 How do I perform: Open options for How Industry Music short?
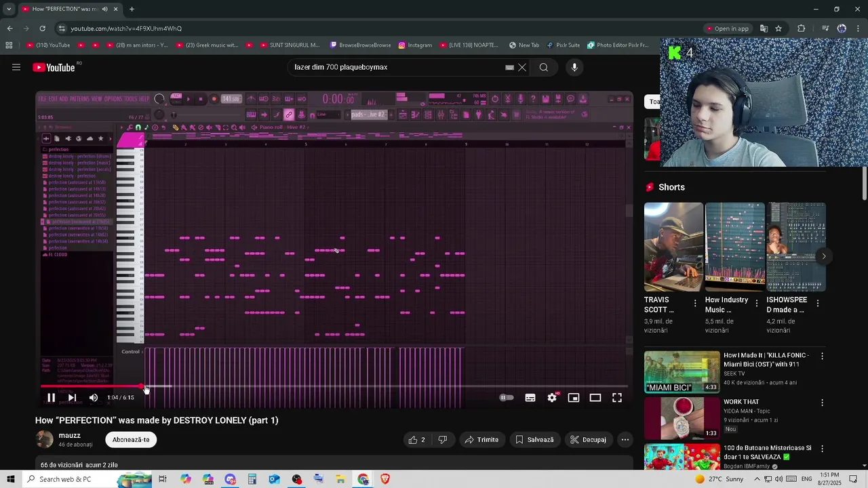(757, 304)
